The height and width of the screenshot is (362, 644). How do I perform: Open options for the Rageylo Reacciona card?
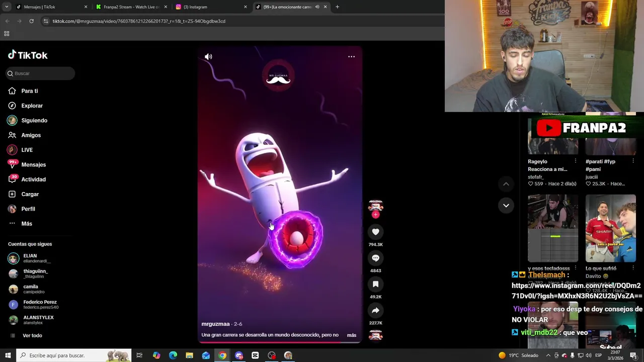tap(575, 161)
